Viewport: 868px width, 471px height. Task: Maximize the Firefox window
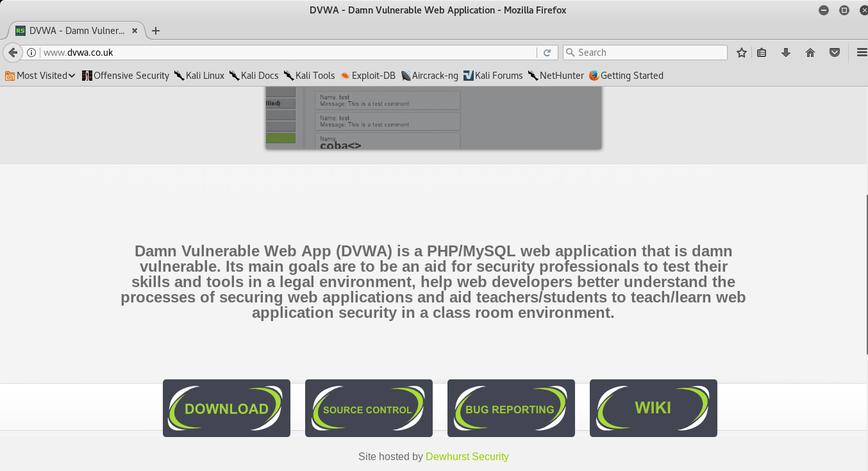[x=844, y=10]
